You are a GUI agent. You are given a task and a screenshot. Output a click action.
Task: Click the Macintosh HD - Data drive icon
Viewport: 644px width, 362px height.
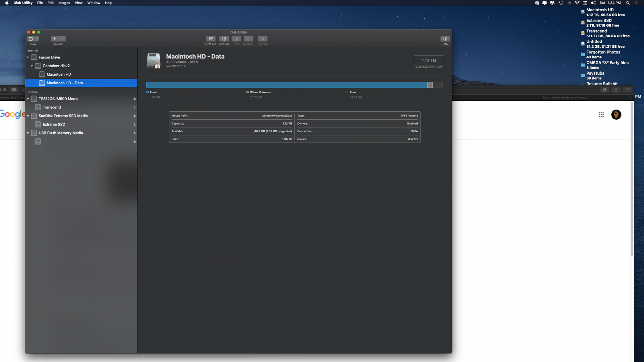pyautogui.click(x=154, y=61)
